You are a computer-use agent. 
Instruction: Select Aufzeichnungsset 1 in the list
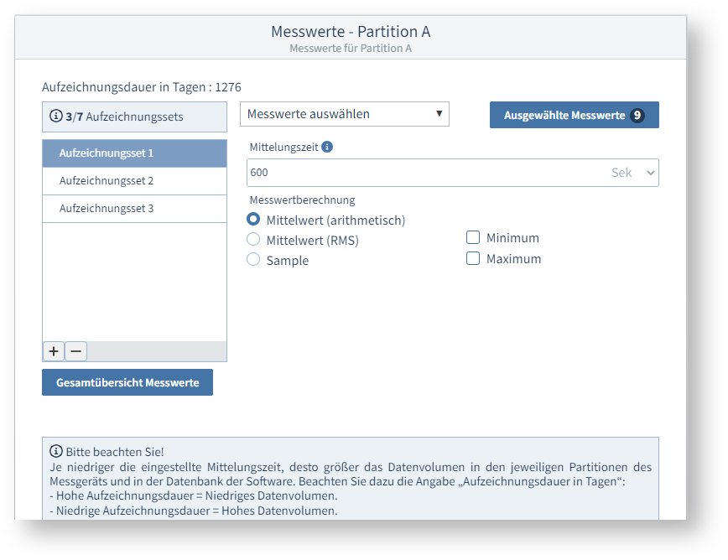134,153
